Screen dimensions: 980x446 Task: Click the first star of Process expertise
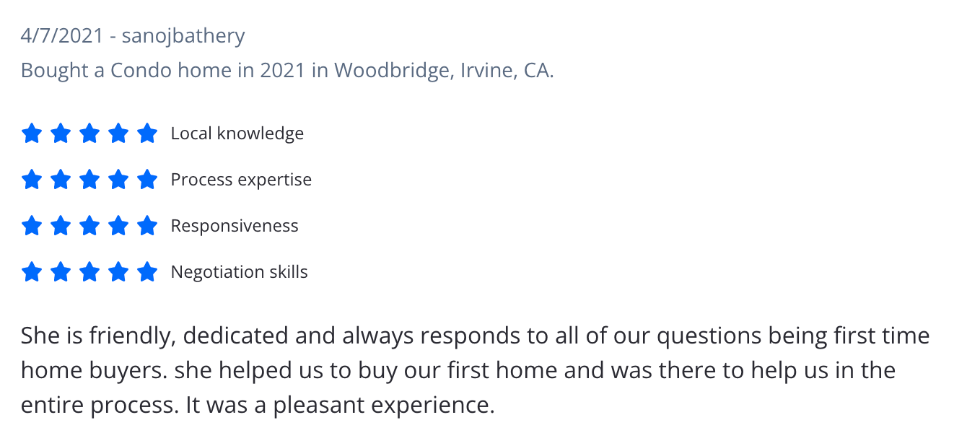tap(32, 180)
